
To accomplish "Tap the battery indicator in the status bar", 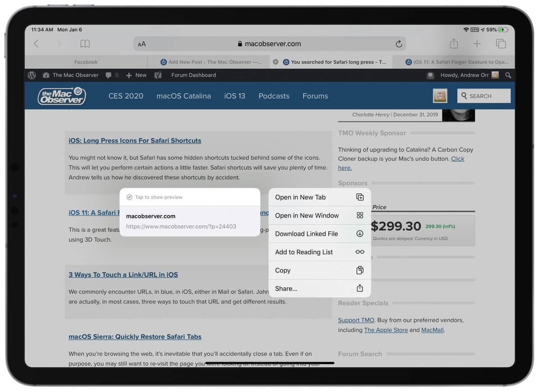I will tap(503, 30).
